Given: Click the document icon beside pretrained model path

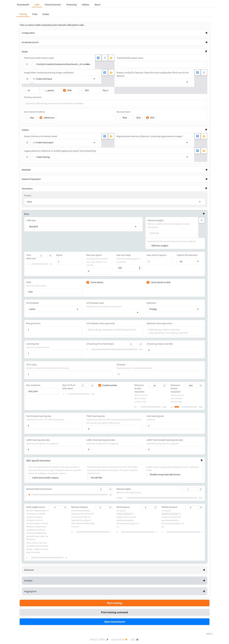Looking at the screenshot, I should point(105,58).
